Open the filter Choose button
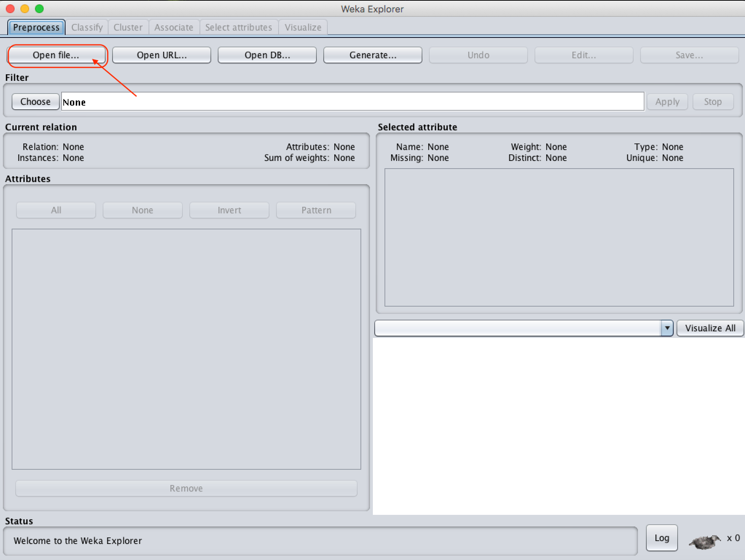Viewport: 745px width, 560px height. [35, 102]
